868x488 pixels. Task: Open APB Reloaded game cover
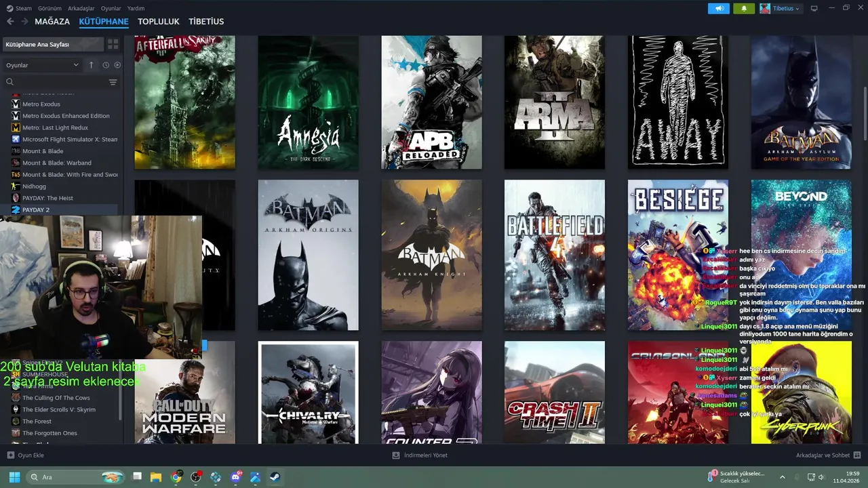(x=431, y=102)
